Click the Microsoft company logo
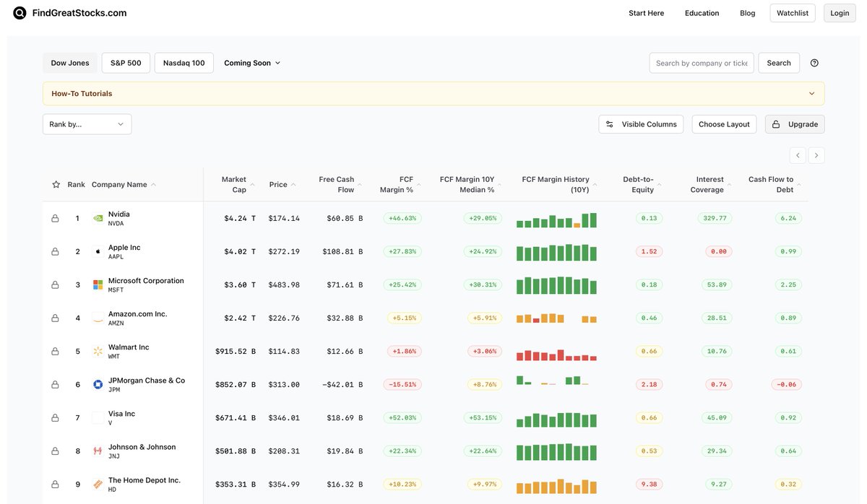Viewport: 867px width, 504px height. tap(98, 284)
